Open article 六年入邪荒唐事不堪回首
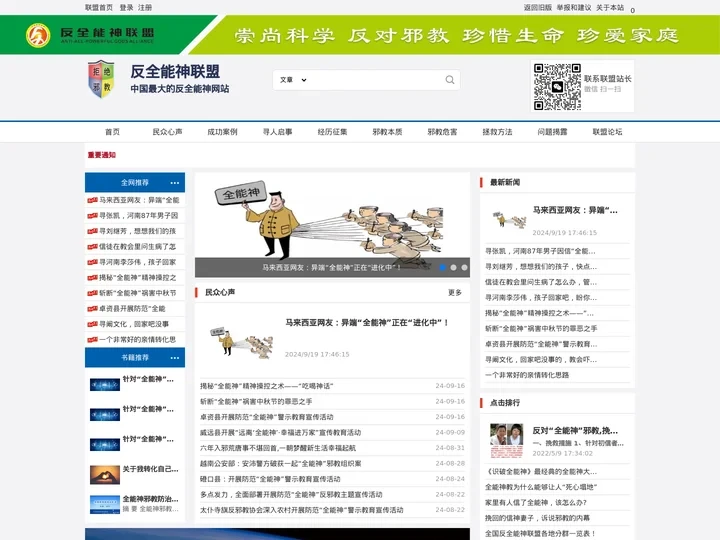This screenshot has height=540, width=720. point(278,448)
